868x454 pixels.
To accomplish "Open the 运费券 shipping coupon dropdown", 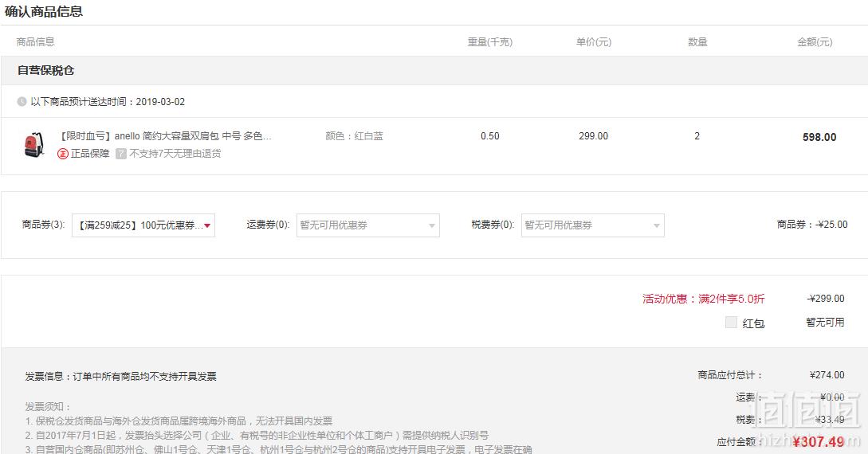I will 368,225.
